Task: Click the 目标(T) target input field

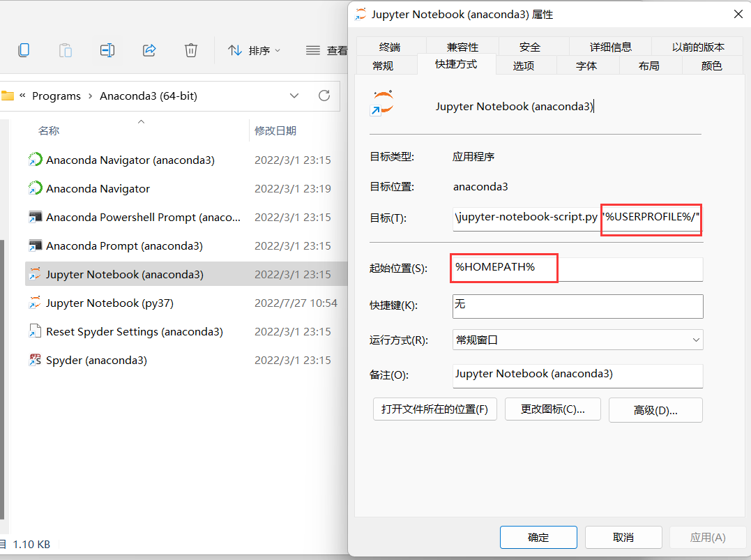Action: (577, 218)
